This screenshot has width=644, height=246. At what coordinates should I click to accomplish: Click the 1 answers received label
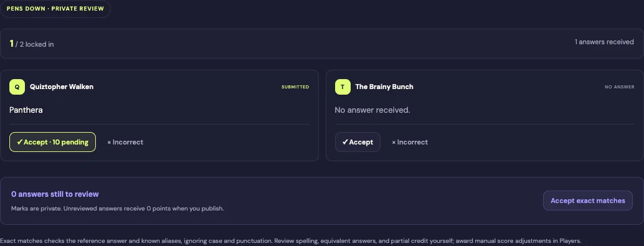pyautogui.click(x=604, y=42)
